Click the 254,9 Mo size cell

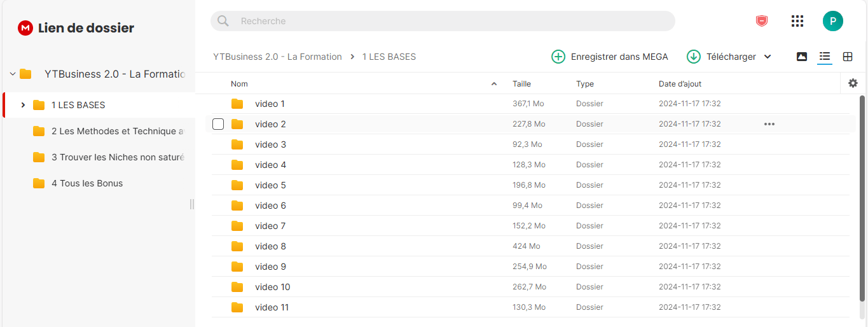coord(530,267)
